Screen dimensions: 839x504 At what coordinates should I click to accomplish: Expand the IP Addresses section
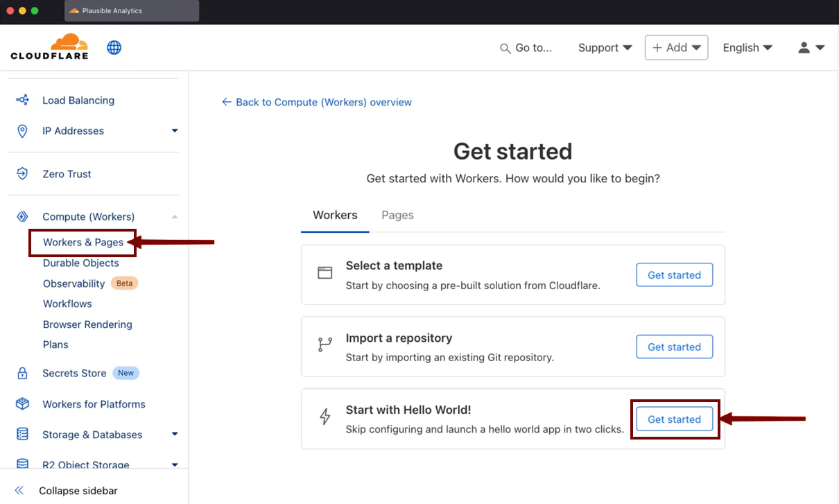point(174,130)
